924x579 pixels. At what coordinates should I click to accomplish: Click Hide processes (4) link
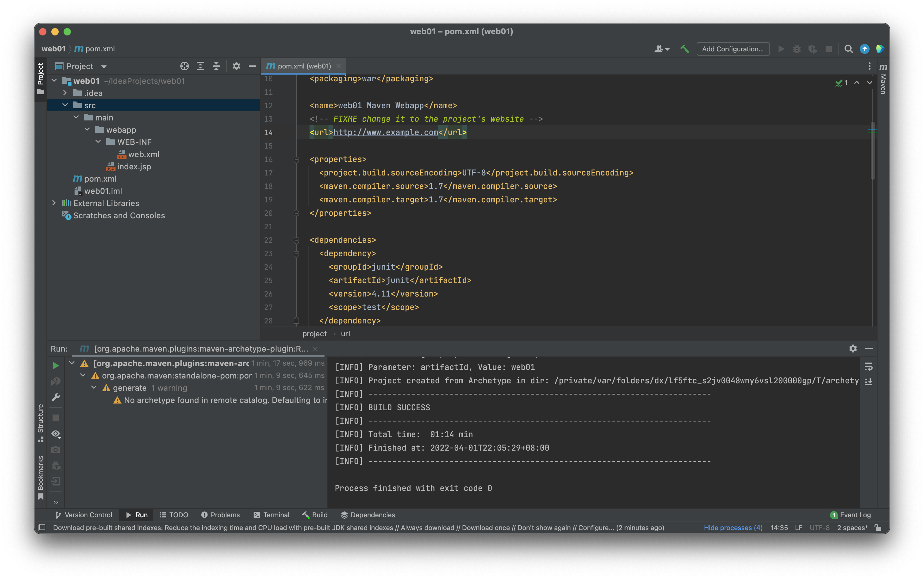pos(733,528)
